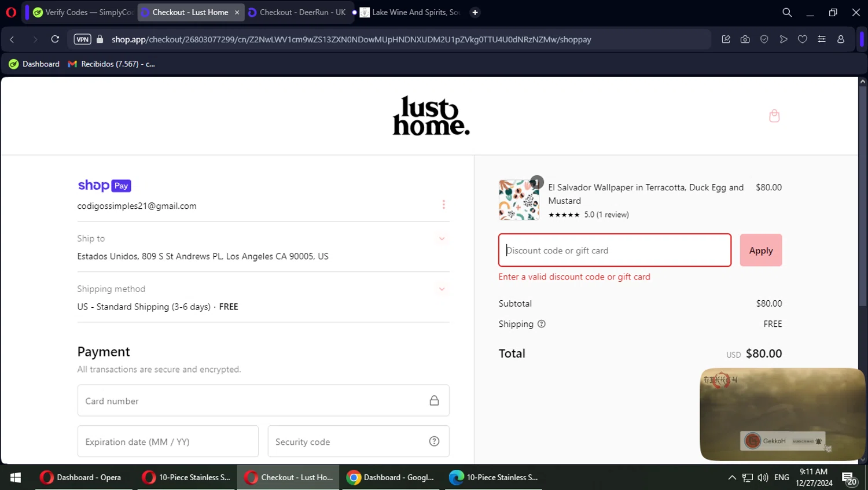Click the lust home logo
This screenshot has height=490, width=868.
pos(431,116)
